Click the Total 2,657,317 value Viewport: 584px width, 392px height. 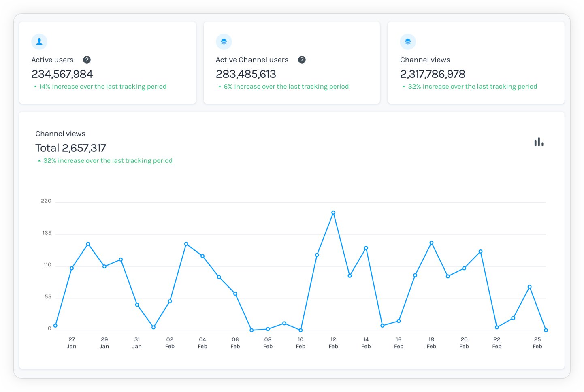coord(70,148)
